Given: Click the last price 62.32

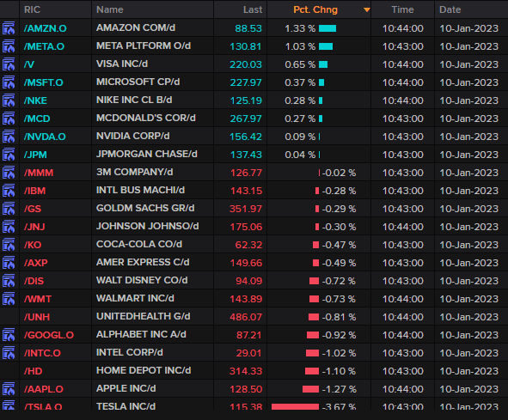Looking at the screenshot, I should pos(248,245).
